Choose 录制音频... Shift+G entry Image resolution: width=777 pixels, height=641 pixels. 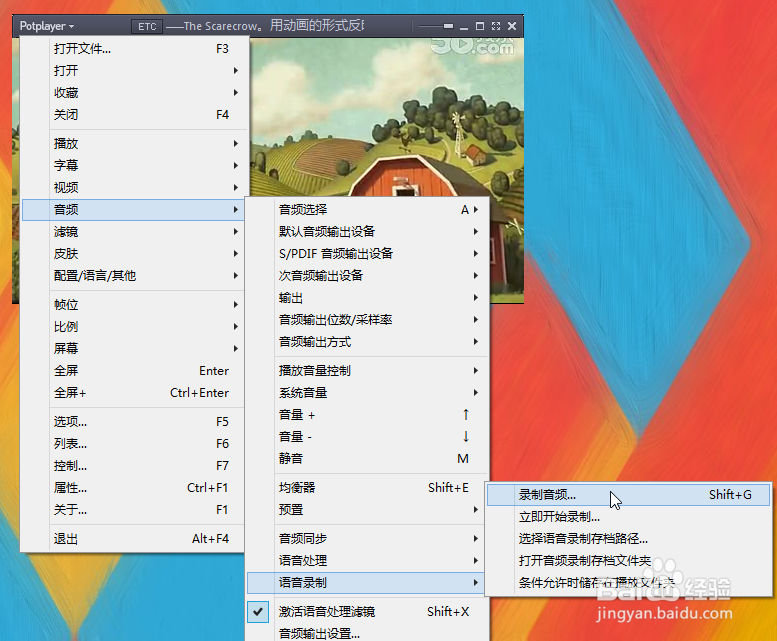(628, 494)
